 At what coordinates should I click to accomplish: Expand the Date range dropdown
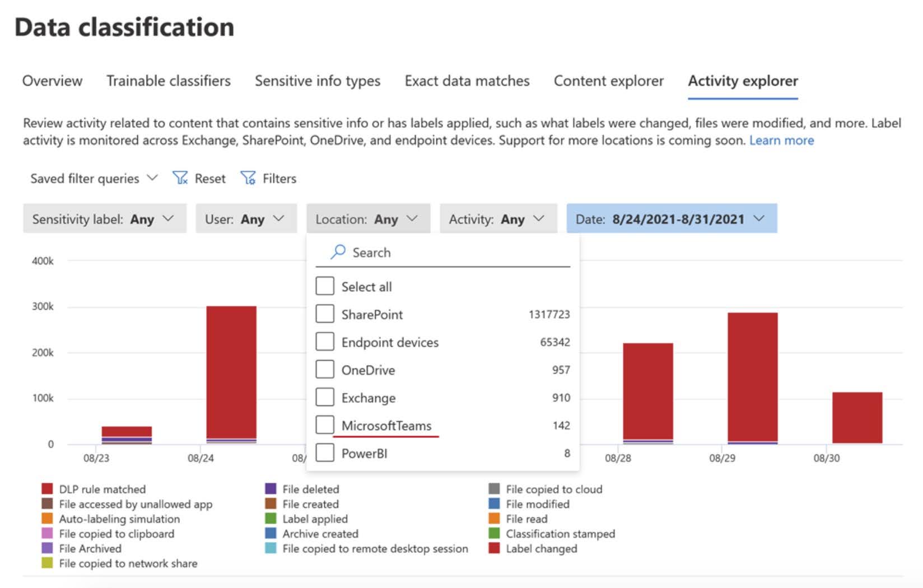point(672,219)
